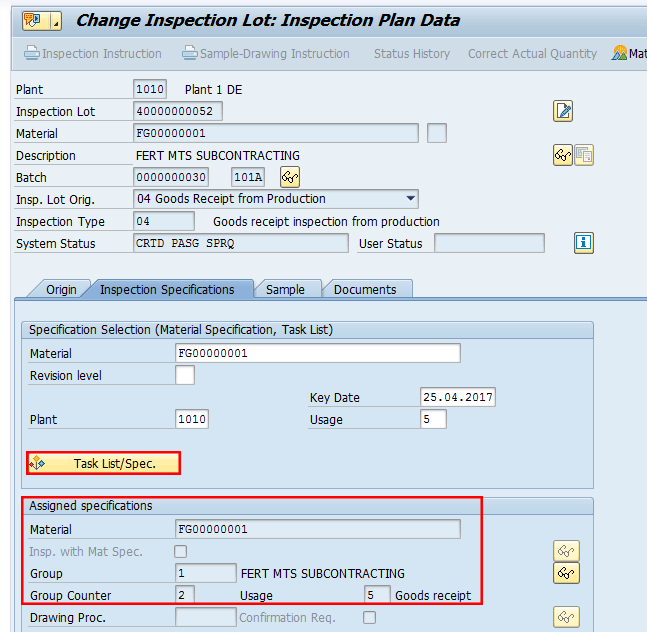Click the Key Date input field
The image size is (647, 632).
click(457, 397)
